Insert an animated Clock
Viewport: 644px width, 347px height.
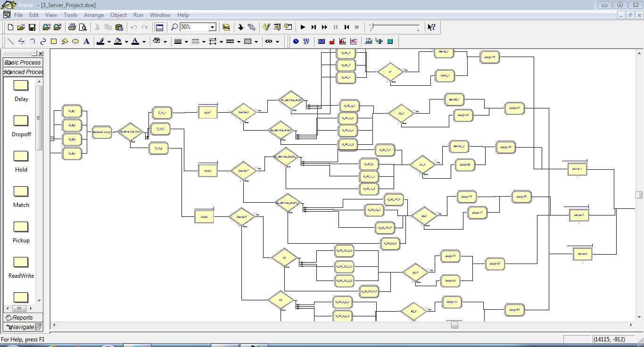tap(296, 41)
